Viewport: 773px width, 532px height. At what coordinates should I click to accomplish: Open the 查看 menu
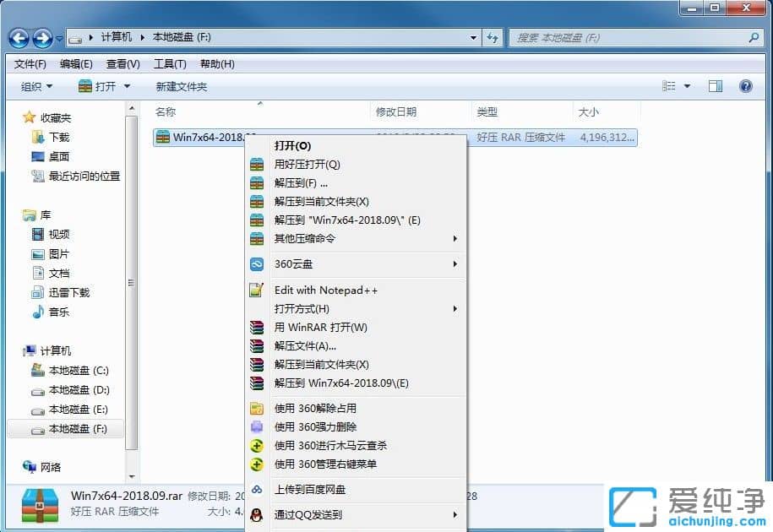tap(120, 63)
